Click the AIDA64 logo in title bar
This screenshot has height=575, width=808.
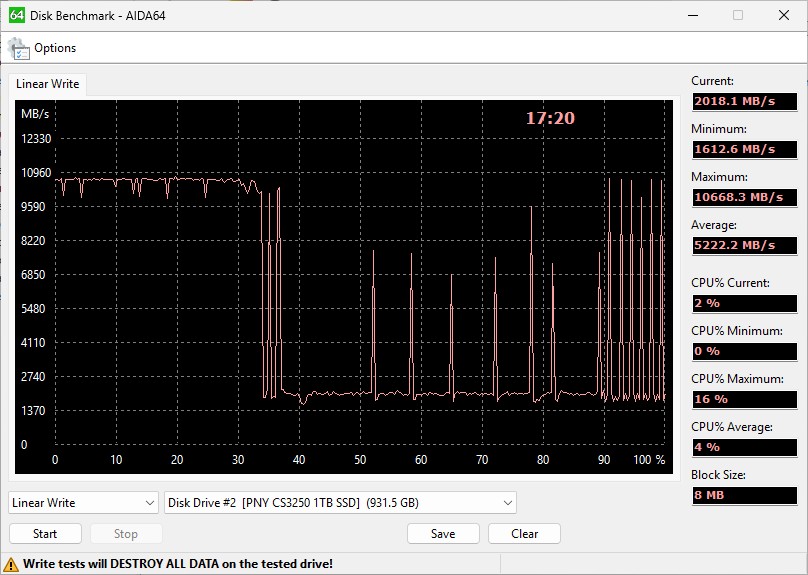click(x=17, y=15)
